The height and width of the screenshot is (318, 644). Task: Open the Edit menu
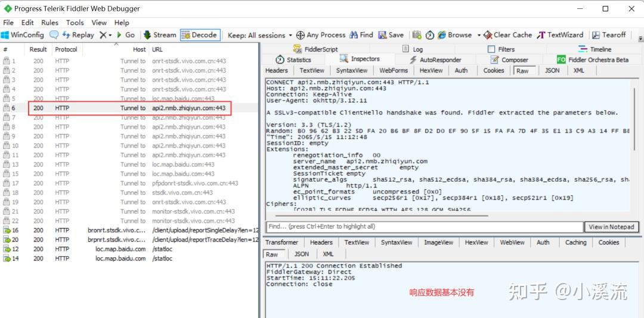pyautogui.click(x=27, y=23)
